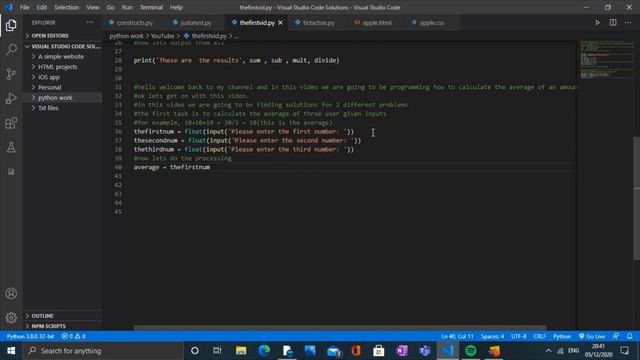Image resolution: width=640 pixels, height=360 pixels.
Task: Launch Go Live server from status bar
Action: tap(591, 336)
